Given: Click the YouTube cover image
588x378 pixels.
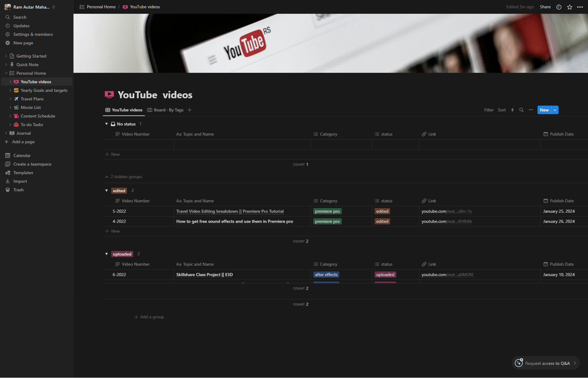Looking at the screenshot, I should coord(331,43).
